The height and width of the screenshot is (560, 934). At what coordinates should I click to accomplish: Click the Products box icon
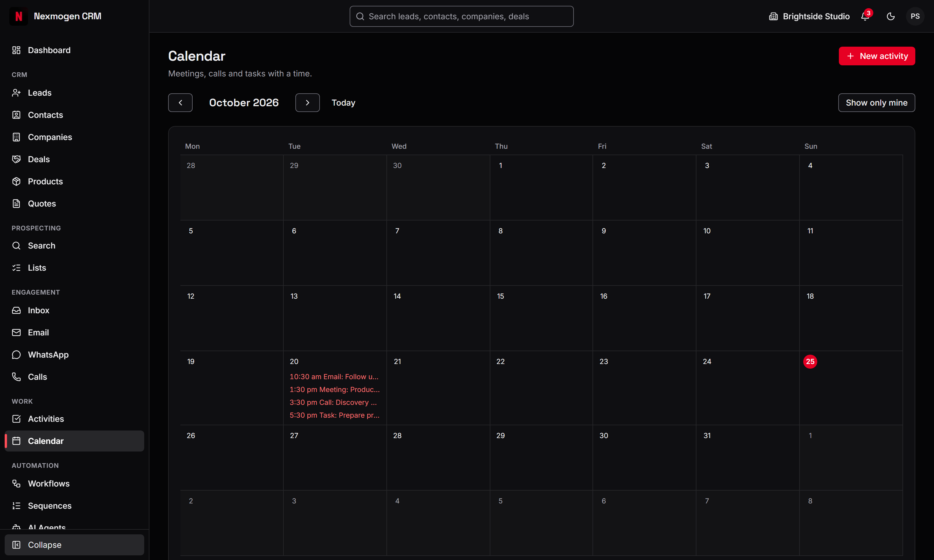coord(16,181)
